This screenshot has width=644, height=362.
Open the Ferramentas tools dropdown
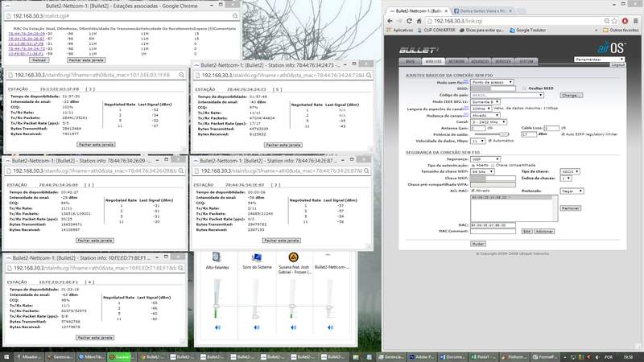pos(599,60)
